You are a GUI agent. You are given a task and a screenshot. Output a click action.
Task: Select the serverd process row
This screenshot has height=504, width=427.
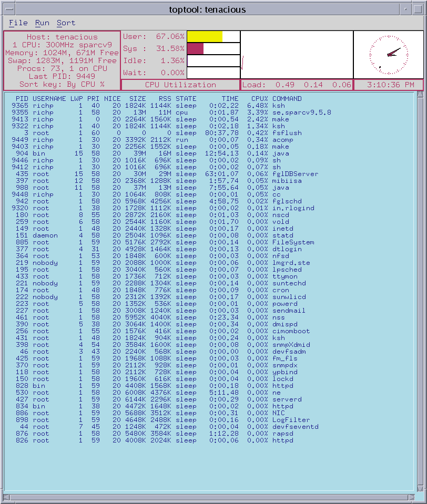click(159, 399)
